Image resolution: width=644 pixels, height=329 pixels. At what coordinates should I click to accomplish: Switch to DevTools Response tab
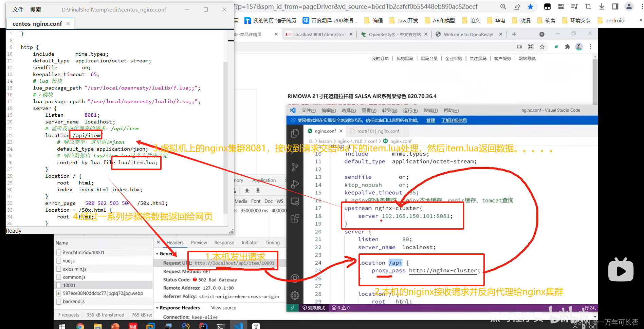[x=224, y=243]
